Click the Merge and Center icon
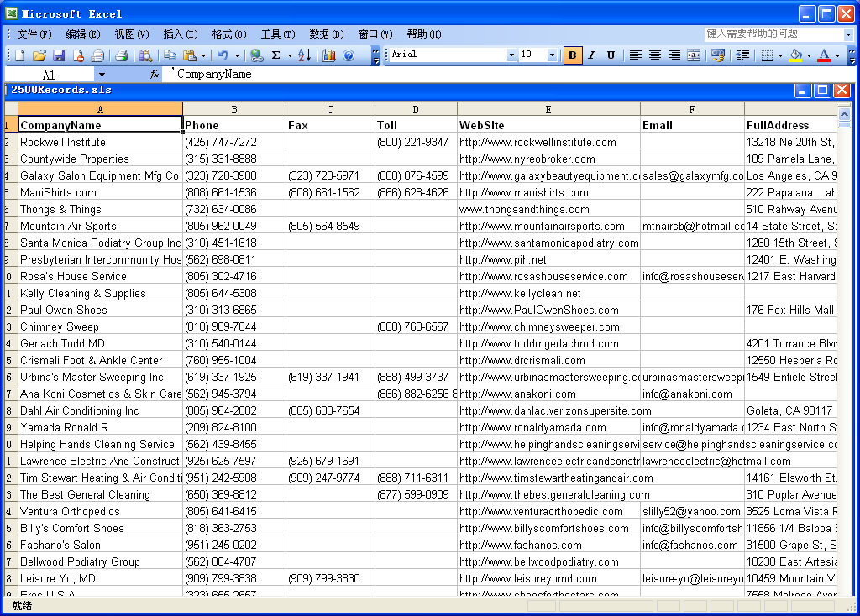This screenshot has width=860, height=616. coord(694,55)
